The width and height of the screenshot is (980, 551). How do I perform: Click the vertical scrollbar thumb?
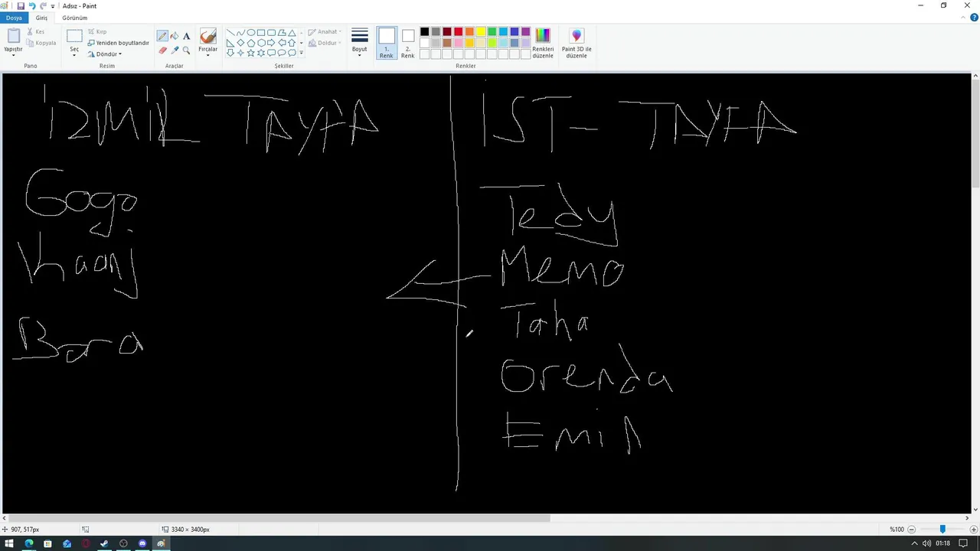975,134
